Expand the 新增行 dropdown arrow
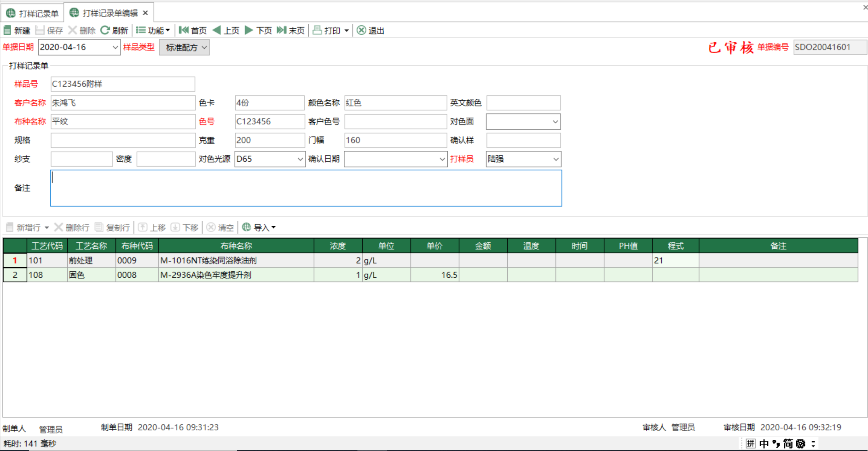Screen dimensions: 868x451 point(47,228)
